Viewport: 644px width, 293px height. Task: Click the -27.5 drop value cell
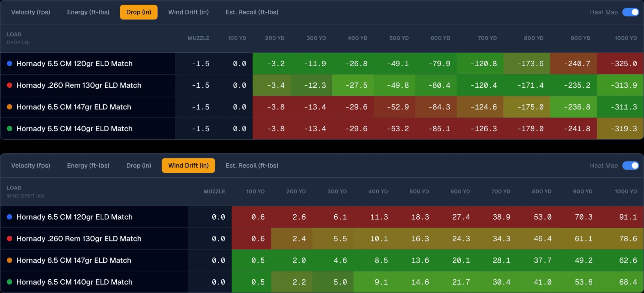(x=353, y=85)
